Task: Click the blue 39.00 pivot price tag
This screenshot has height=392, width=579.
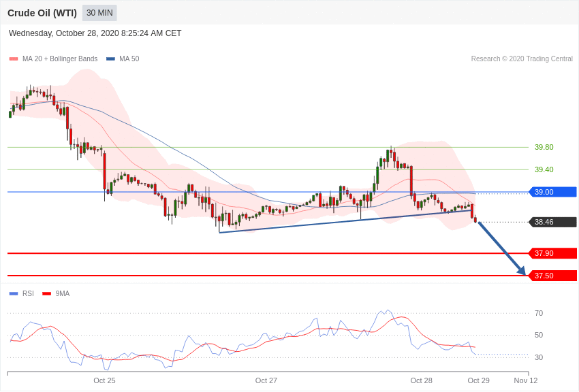Action: 553,192
